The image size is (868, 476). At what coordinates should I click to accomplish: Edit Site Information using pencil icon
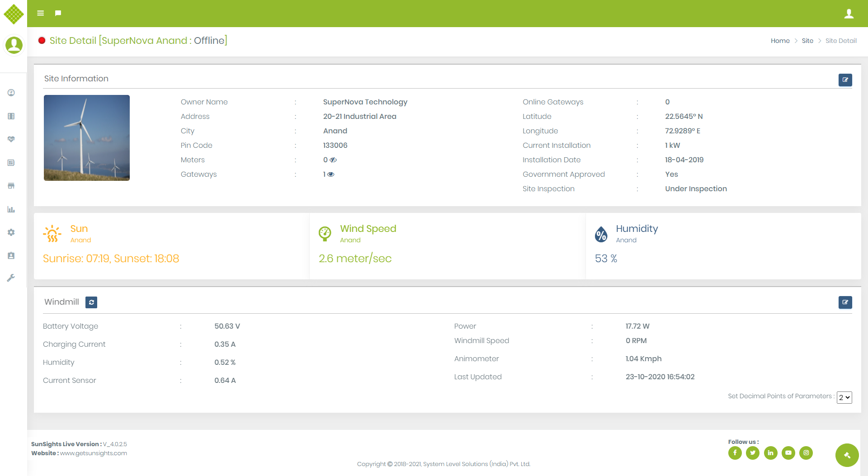[845, 80]
